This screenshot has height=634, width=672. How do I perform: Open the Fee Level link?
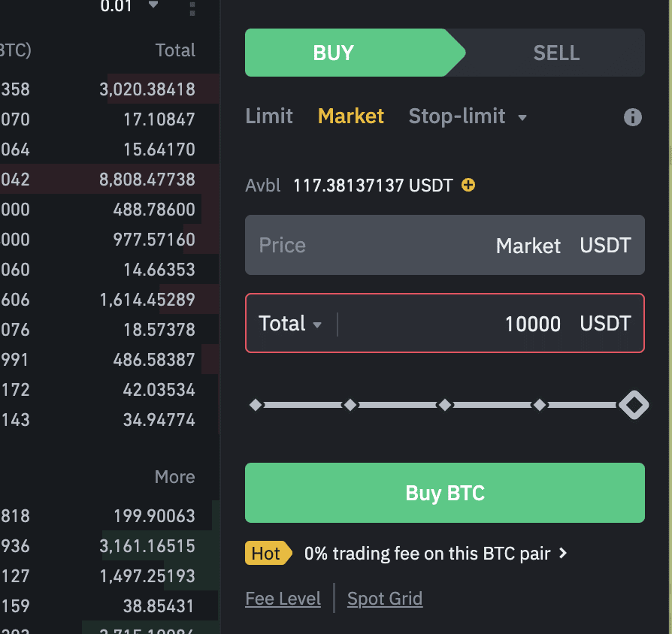[283, 599]
